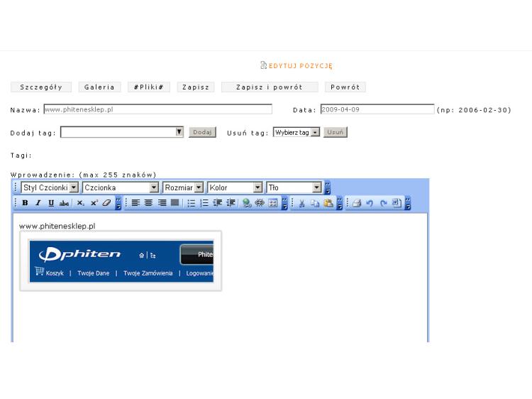Cut selection with scissors icon
Image resolution: width=532 pixels, height=399 pixels.
point(301,203)
